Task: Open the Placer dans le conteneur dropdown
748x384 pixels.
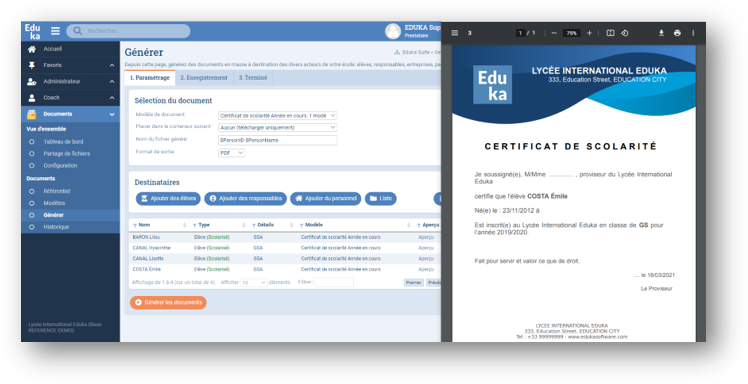Action: click(x=278, y=127)
